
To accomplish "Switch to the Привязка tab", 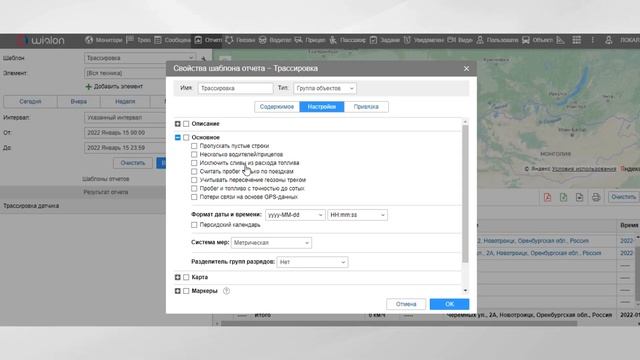I will click(x=366, y=107).
